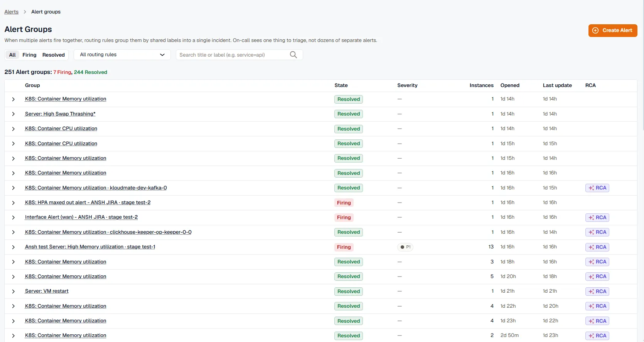644x342 pixels.
Task: Open RCA for alert opened 1d 23h
Action: [x=597, y=321]
